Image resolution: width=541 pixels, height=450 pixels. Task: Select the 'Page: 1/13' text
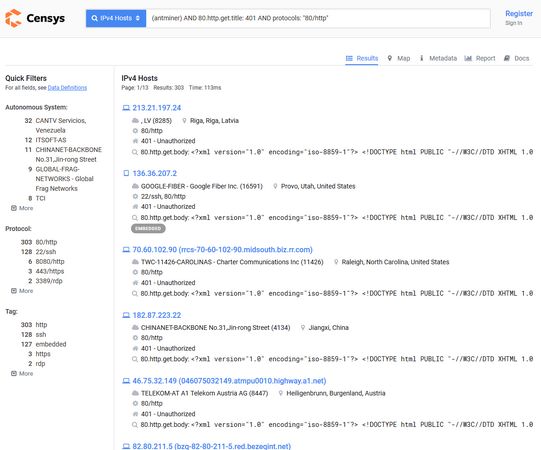[135, 88]
